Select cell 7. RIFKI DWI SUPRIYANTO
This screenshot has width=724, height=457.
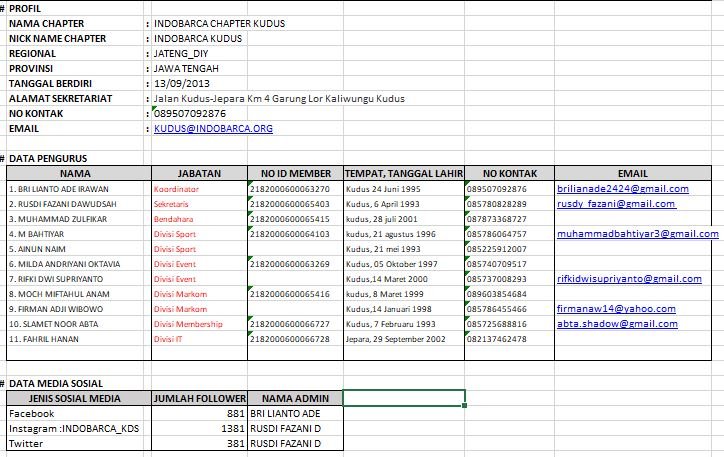(79, 278)
